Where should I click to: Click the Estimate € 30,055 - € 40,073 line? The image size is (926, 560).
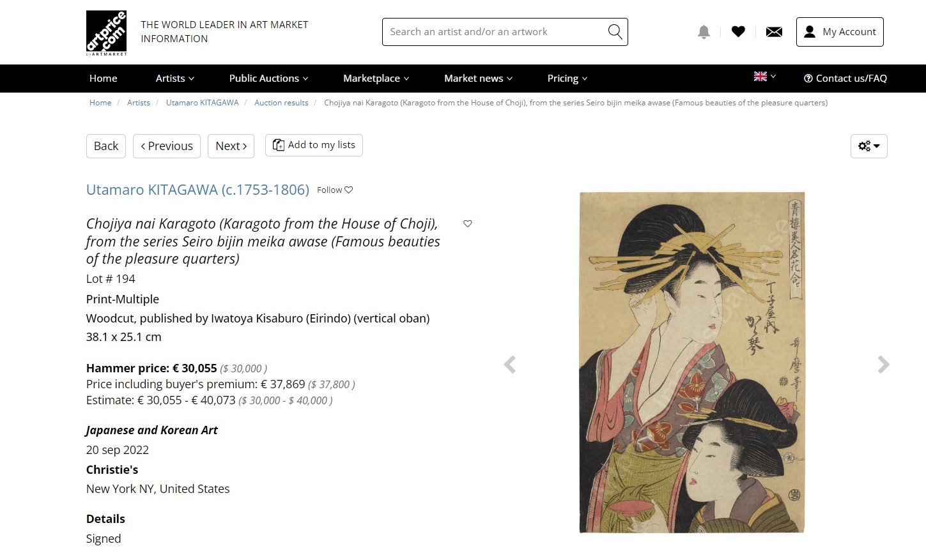pyautogui.click(x=209, y=400)
